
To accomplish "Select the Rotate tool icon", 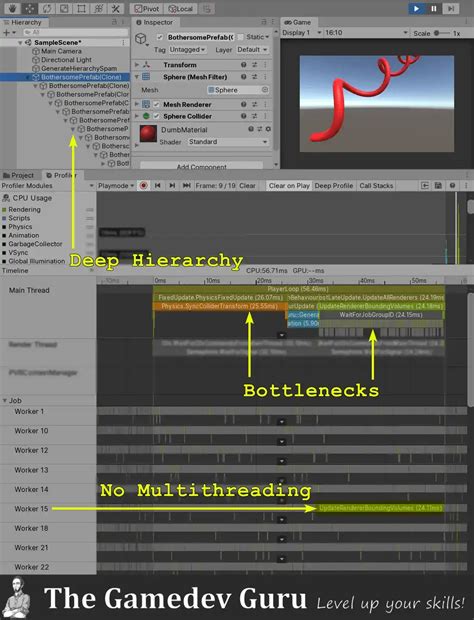I will pyautogui.click(x=47, y=8).
